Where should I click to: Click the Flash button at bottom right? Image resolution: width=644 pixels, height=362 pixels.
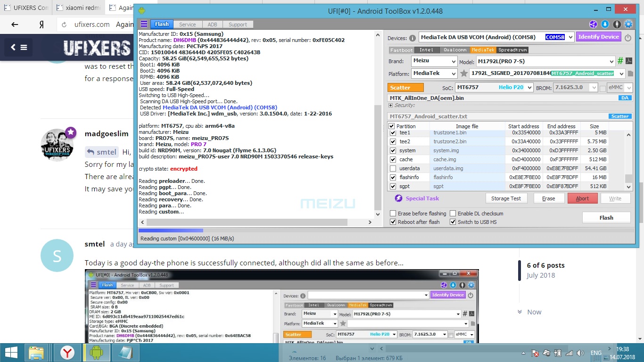click(606, 217)
